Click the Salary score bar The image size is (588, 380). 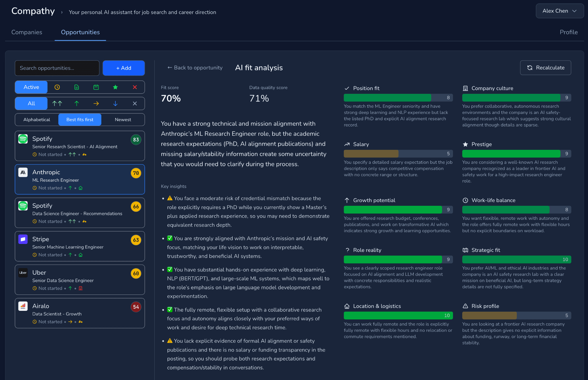398,154
